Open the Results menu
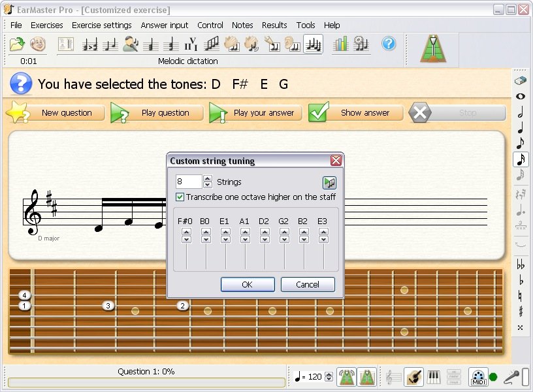The width and height of the screenshot is (533, 392). click(x=274, y=25)
